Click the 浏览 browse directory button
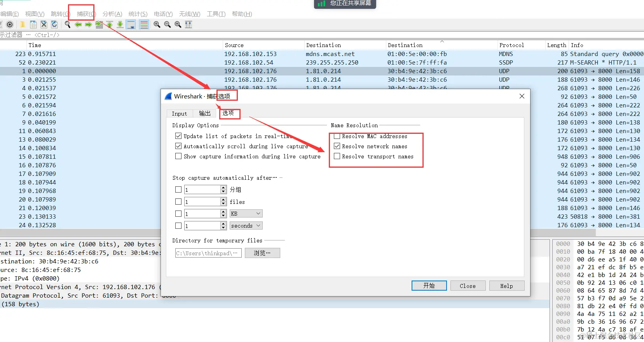This screenshot has width=644, height=342. (x=262, y=253)
